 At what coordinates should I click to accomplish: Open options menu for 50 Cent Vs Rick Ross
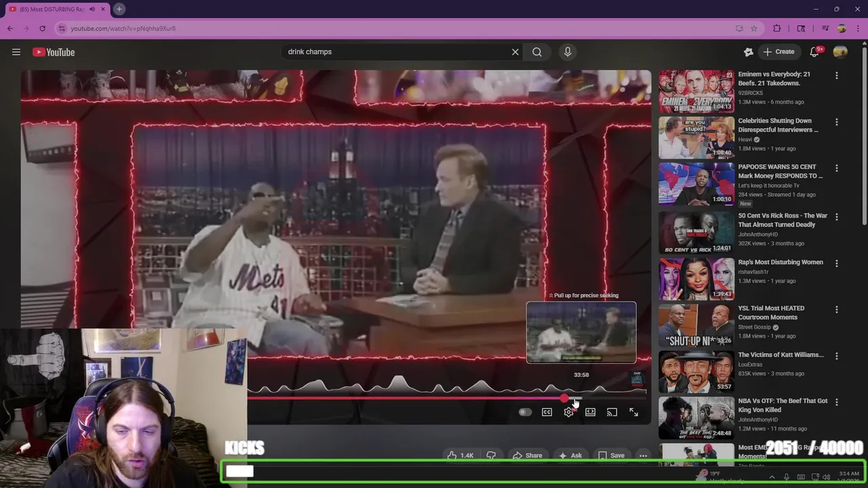[x=836, y=217]
